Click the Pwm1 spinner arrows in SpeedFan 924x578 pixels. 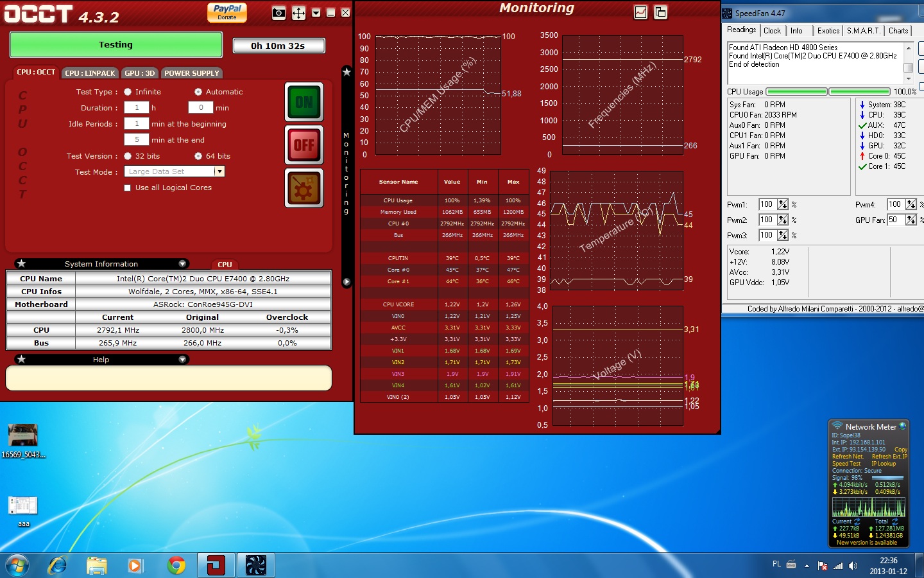783,204
